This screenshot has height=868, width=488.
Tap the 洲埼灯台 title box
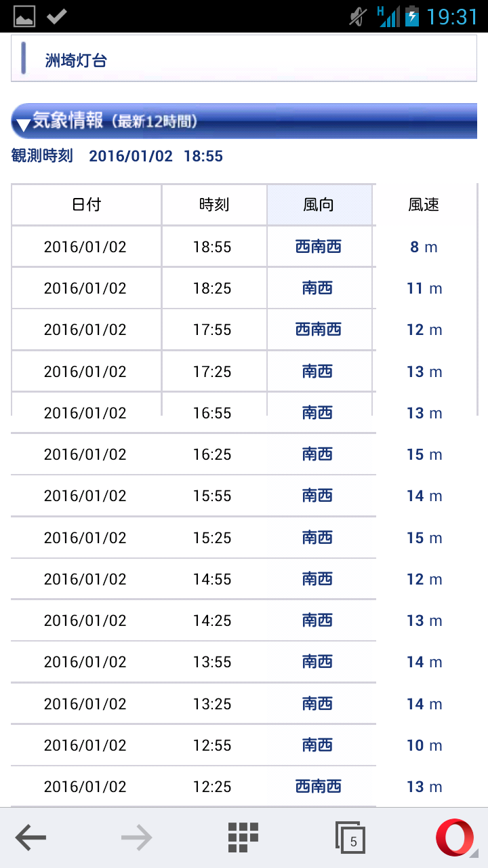pos(244,60)
